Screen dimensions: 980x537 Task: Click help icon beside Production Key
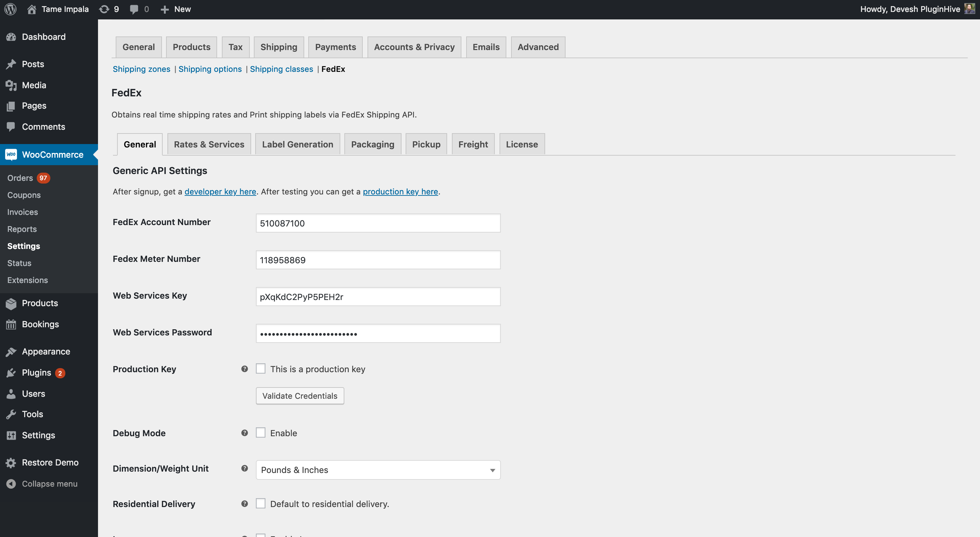point(245,369)
